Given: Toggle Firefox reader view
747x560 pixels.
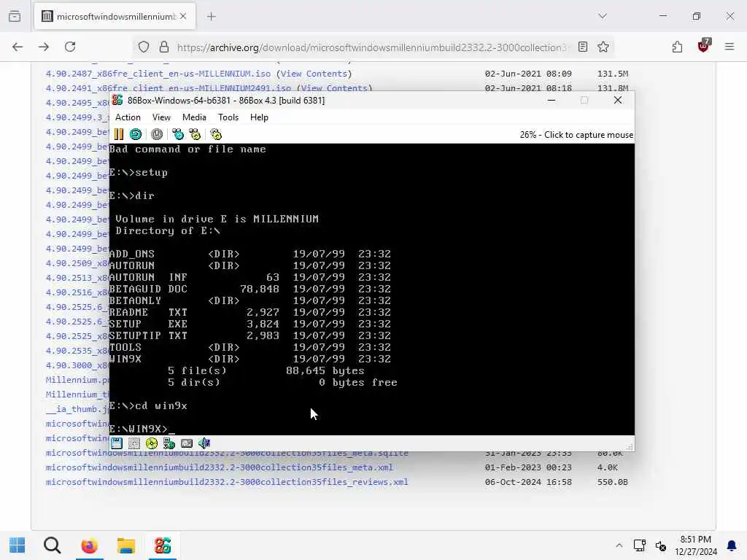Looking at the screenshot, I should click(582, 47).
